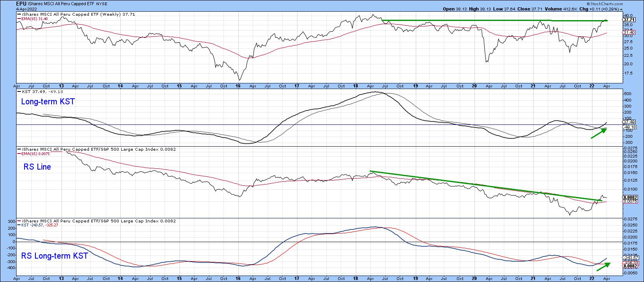Click the boxed 31.40 EMA axis label
Viewport: 644px width, 282px height.
(x=628, y=33)
